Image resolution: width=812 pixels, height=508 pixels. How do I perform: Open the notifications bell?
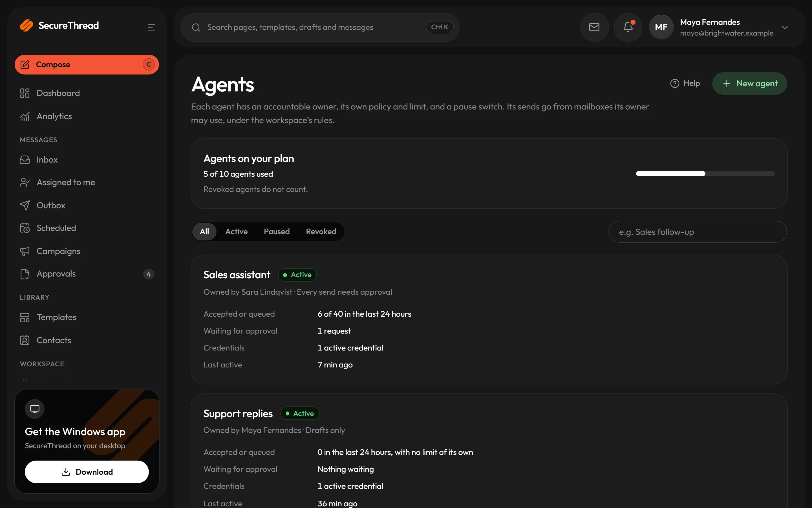628,27
